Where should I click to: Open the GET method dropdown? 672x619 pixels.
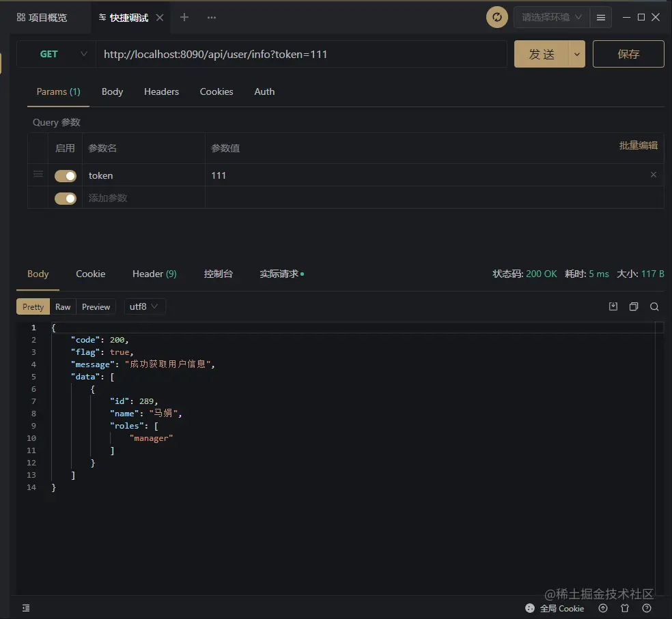click(x=57, y=54)
